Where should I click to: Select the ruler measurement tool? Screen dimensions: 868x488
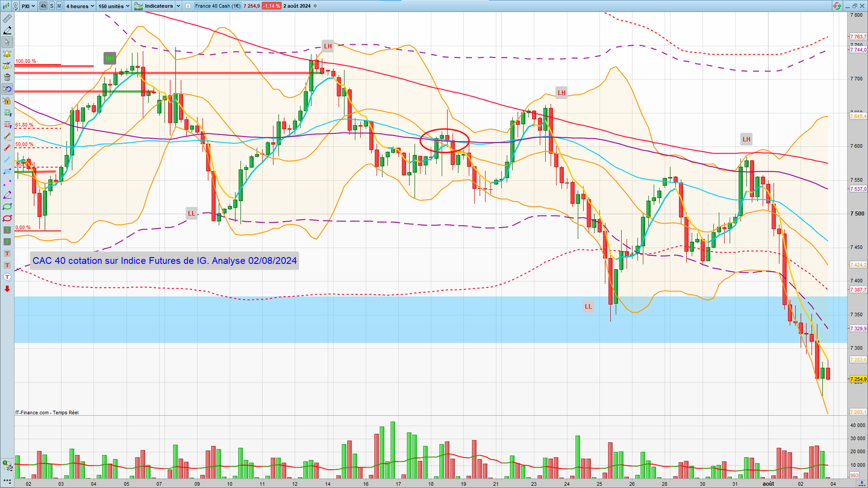[7, 19]
